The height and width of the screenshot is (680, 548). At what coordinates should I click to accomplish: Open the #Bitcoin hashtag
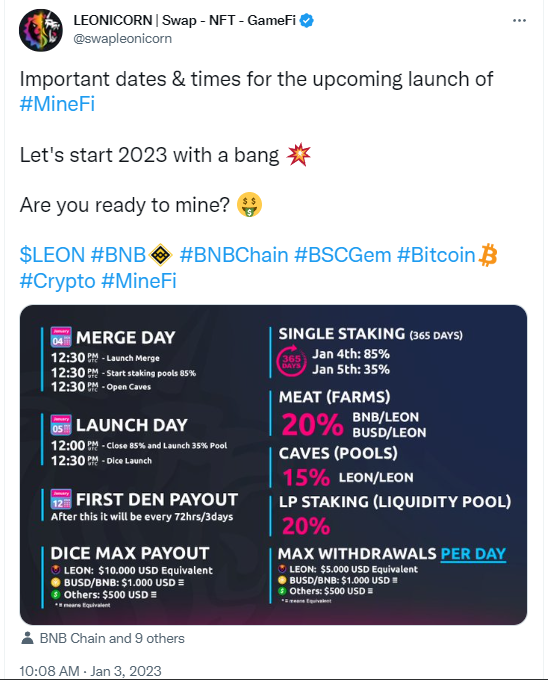(436, 255)
